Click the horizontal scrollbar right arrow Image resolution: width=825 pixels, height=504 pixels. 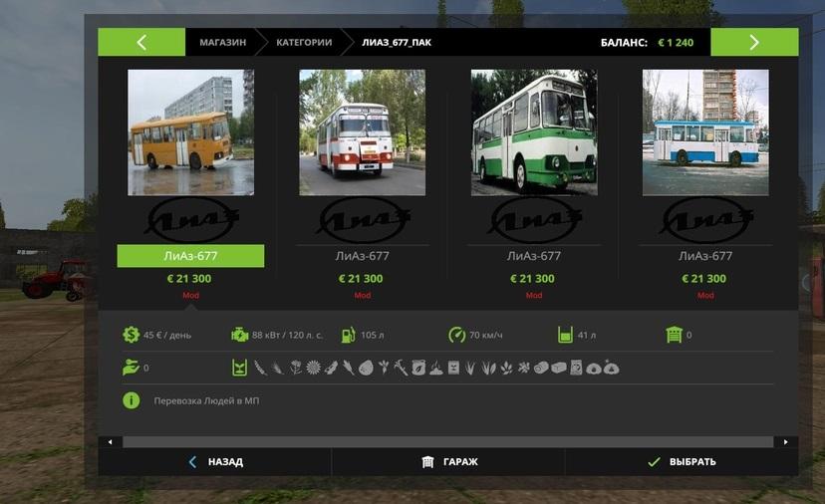(786, 441)
